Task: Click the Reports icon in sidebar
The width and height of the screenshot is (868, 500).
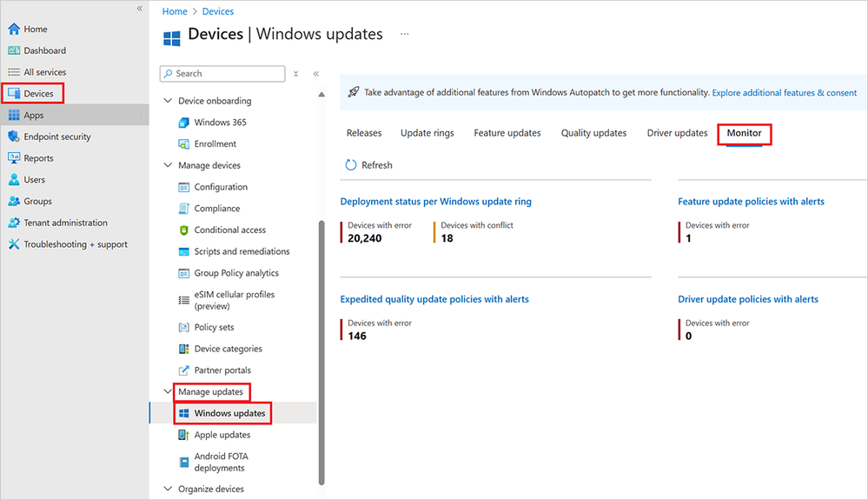Action: pyautogui.click(x=14, y=157)
